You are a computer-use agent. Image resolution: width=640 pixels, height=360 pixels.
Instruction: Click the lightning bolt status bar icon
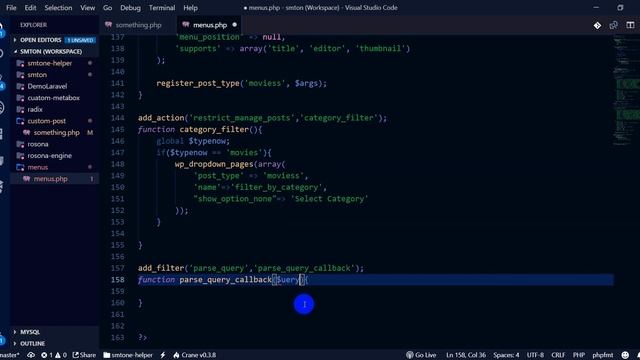tap(163, 355)
